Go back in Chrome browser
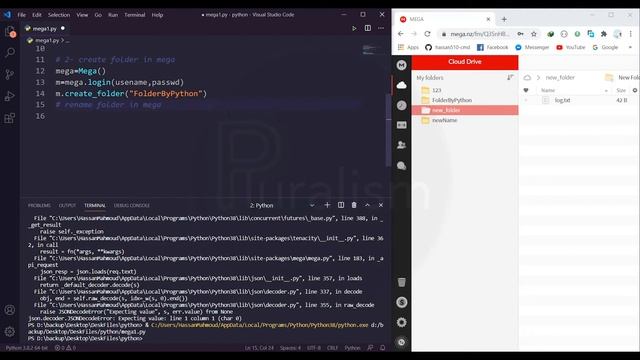This screenshot has width=640, height=360. 401,34
